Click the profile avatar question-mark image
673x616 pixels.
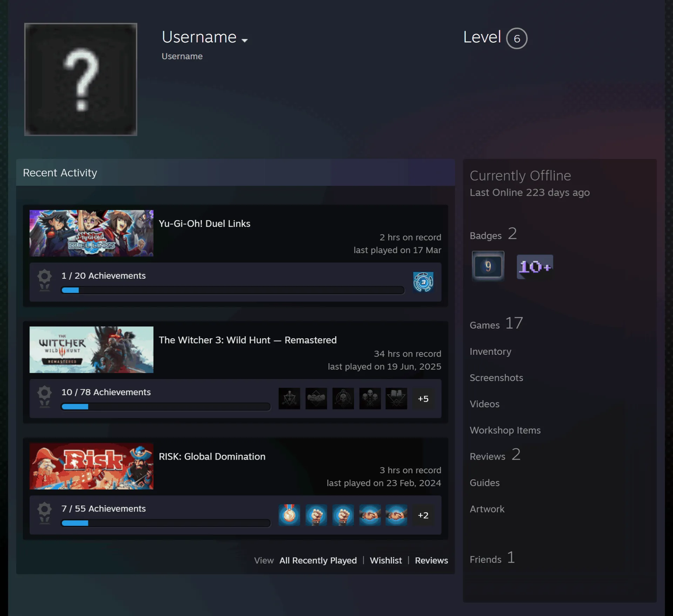tap(81, 79)
